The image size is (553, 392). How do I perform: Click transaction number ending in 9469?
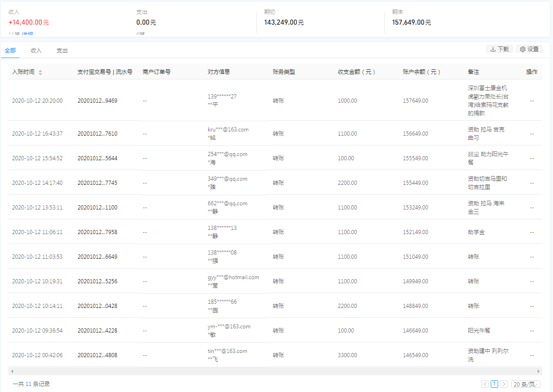(97, 100)
